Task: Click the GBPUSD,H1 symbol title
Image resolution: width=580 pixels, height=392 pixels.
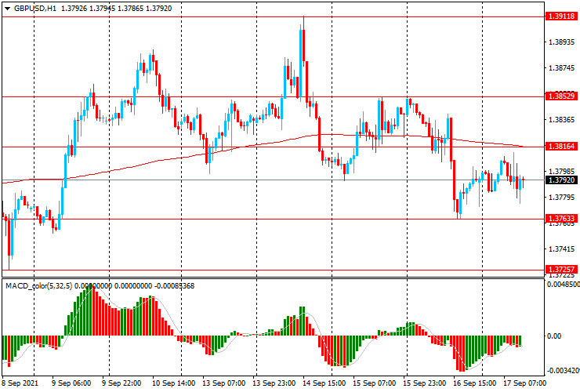Action: coord(35,8)
